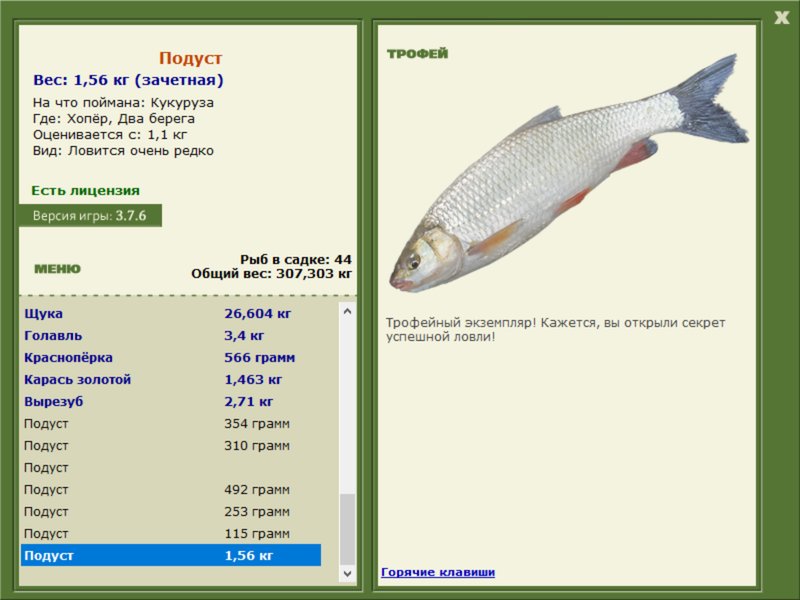This screenshot has width=800, height=600.
Task: Click the Есть лицензия text
Action: click(x=85, y=190)
